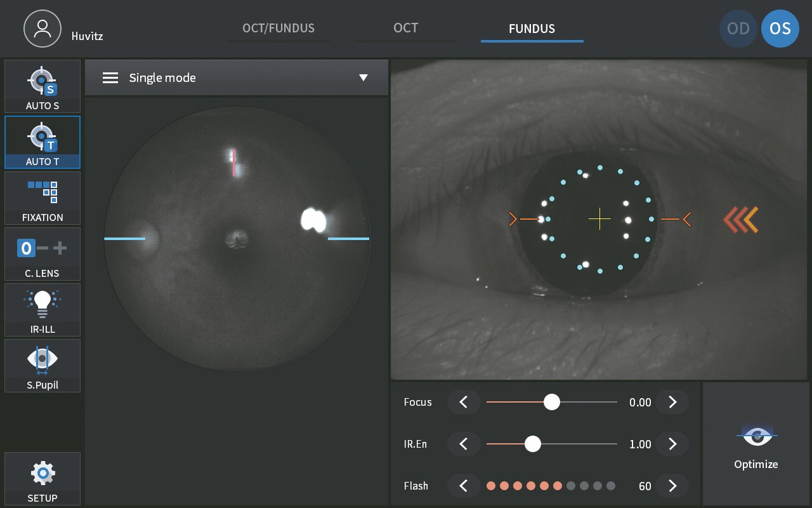Decrease IR.En with the left arrow
Image resolution: width=812 pixels, height=508 pixels.
pyautogui.click(x=464, y=444)
